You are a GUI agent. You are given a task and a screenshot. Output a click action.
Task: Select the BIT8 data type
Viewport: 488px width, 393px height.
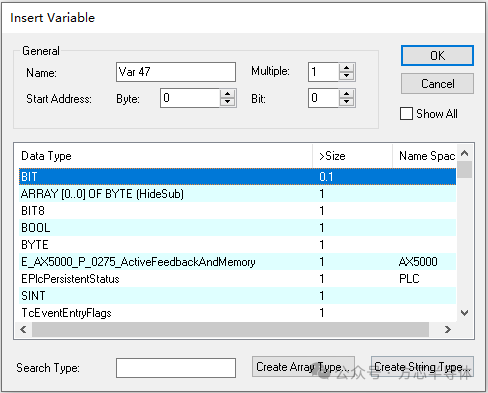point(237,211)
